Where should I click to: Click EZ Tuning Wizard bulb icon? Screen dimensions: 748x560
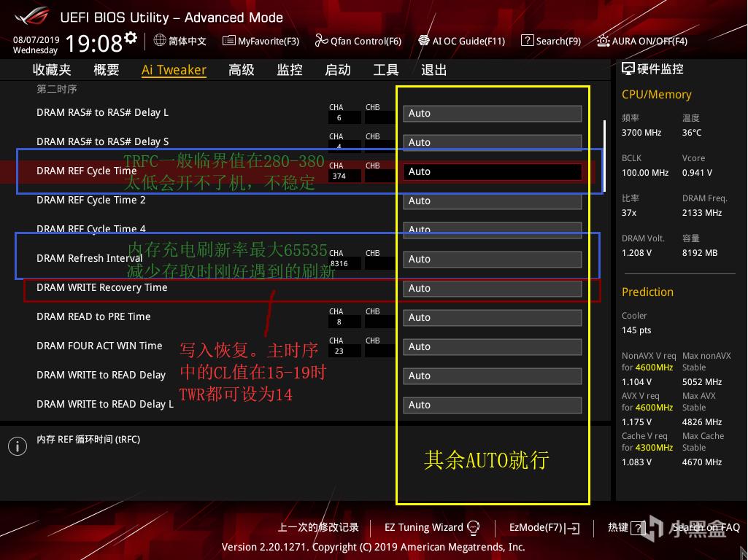[473, 528]
